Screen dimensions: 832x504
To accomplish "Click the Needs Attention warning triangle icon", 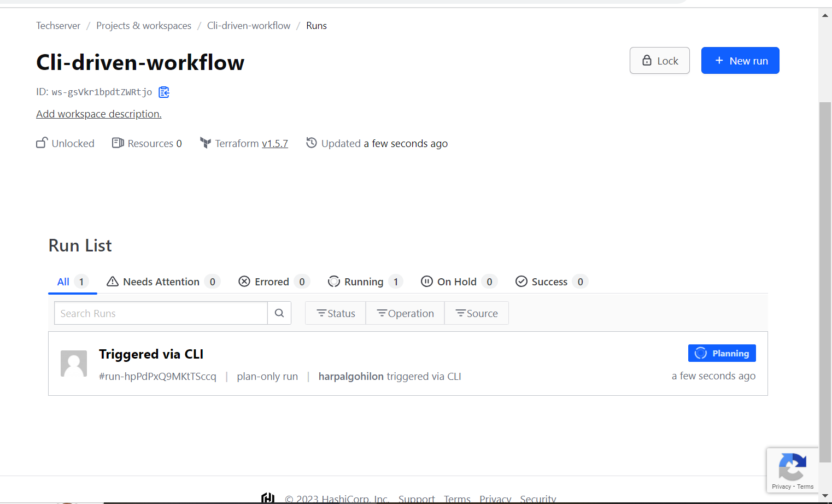I will [x=113, y=282].
